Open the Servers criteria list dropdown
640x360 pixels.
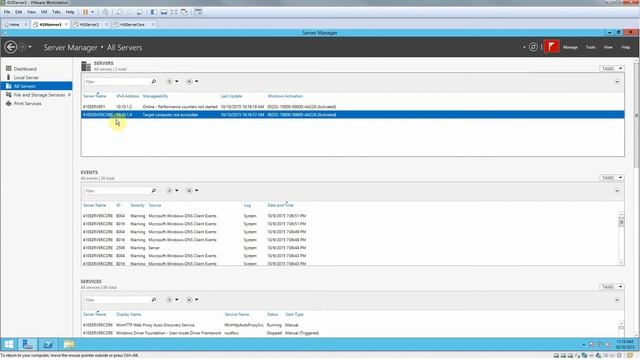[172, 82]
